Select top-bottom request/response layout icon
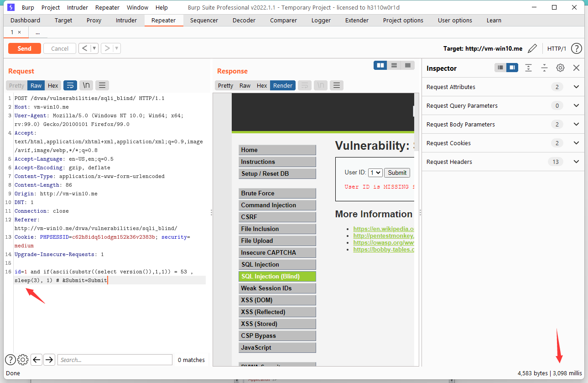 tap(394, 65)
